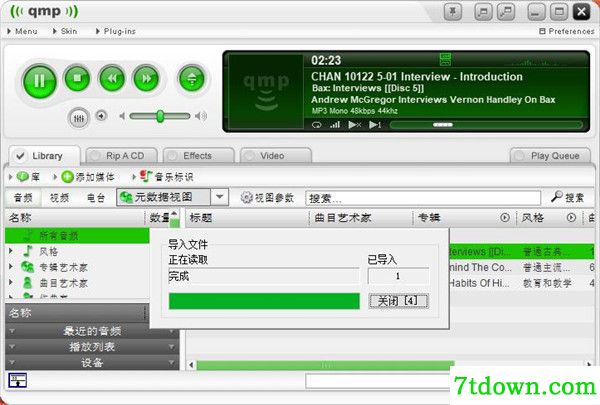Click the 搜索 search input field
600x405 pixels.
(x=423, y=198)
